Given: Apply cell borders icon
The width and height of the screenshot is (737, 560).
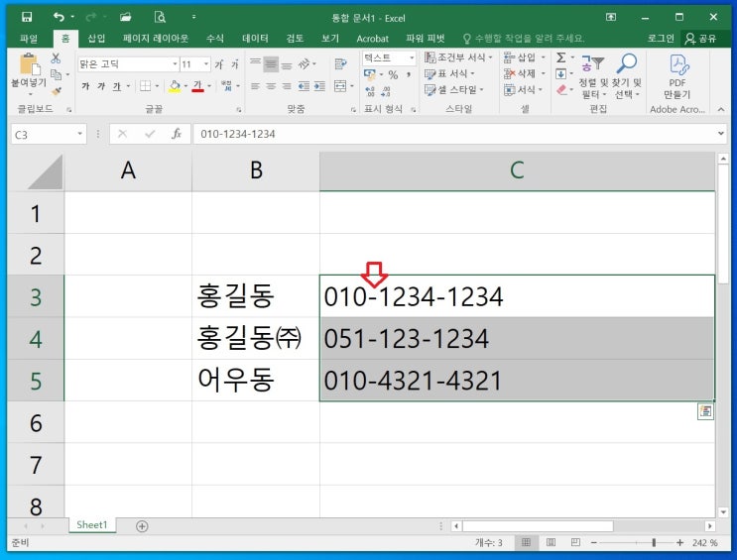Looking at the screenshot, I should click(x=145, y=86).
